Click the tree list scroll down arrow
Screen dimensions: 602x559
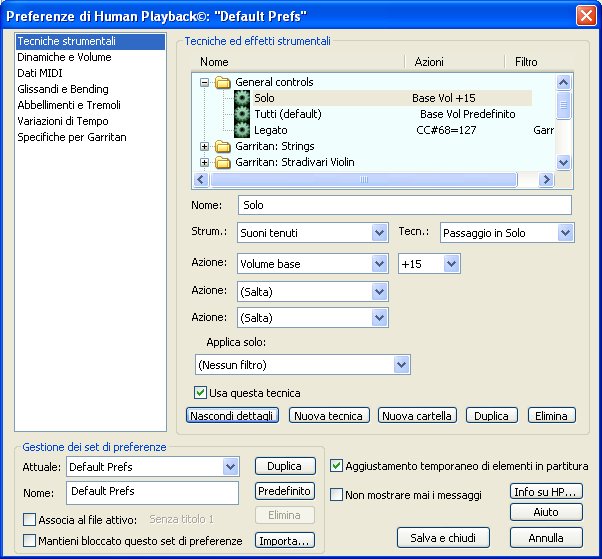point(563,162)
